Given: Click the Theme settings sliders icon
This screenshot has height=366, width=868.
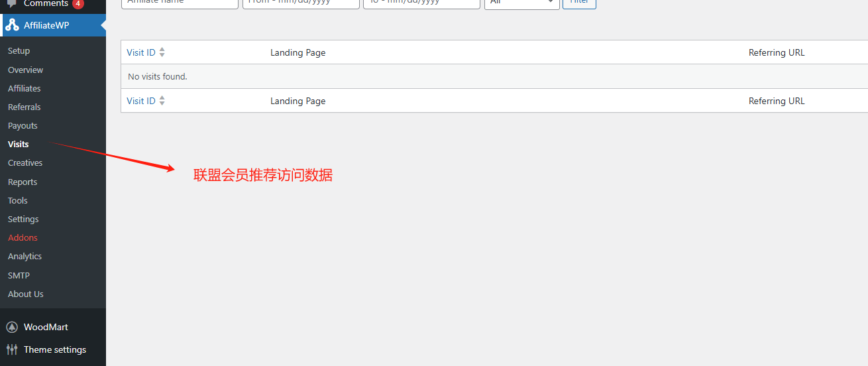Looking at the screenshot, I should tap(12, 349).
